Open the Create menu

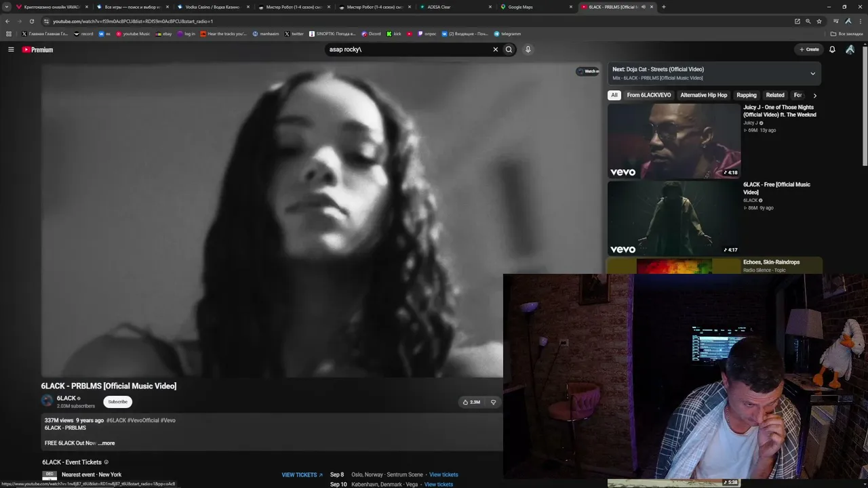[809, 49]
